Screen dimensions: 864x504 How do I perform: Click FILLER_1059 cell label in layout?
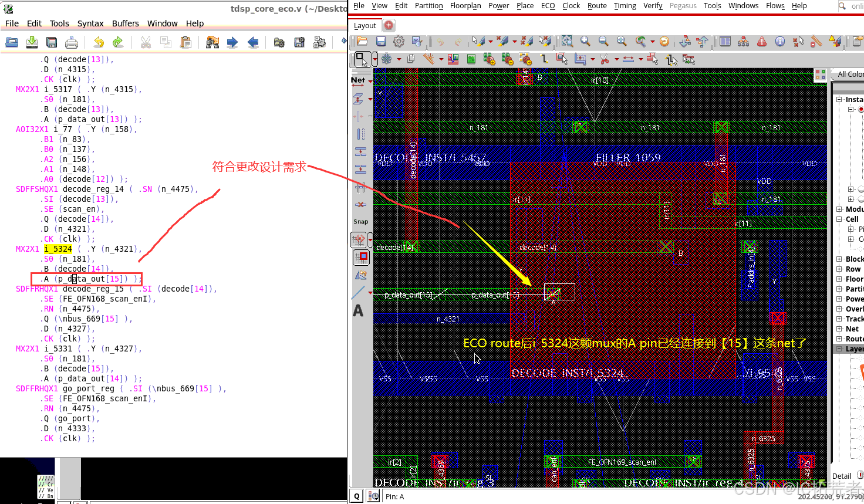pyautogui.click(x=628, y=157)
